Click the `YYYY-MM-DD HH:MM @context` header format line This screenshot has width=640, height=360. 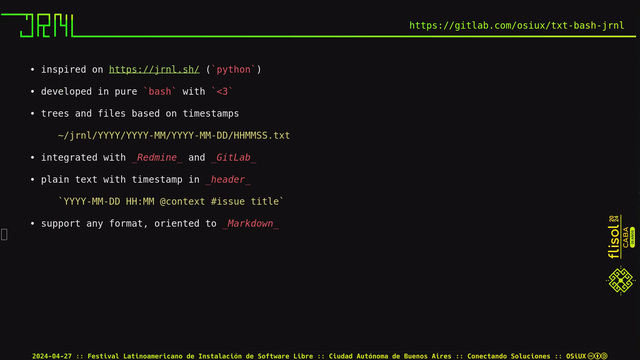click(x=171, y=202)
